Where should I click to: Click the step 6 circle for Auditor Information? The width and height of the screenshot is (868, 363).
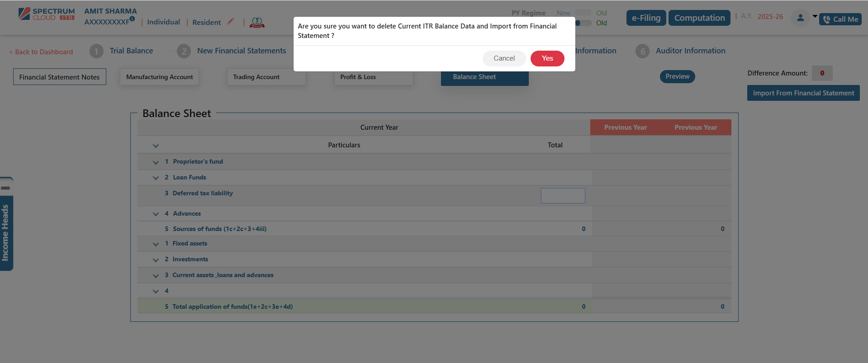pyautogui.click(x=642, y=51)
